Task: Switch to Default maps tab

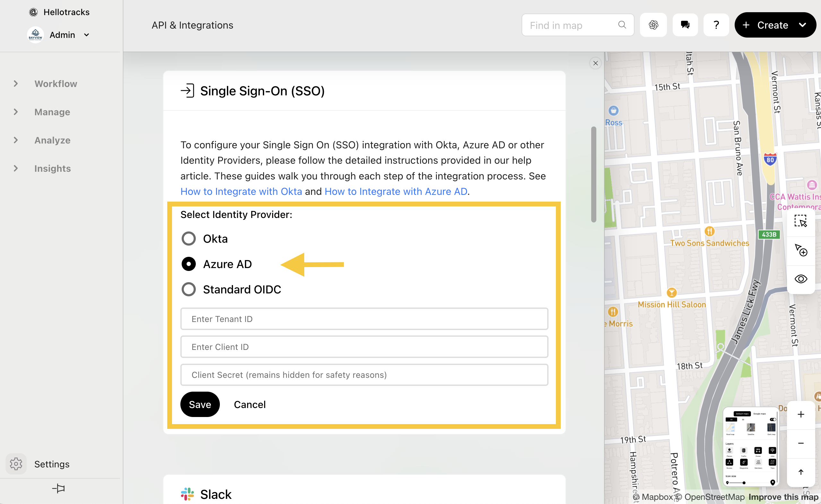Action: pos(742,414)
